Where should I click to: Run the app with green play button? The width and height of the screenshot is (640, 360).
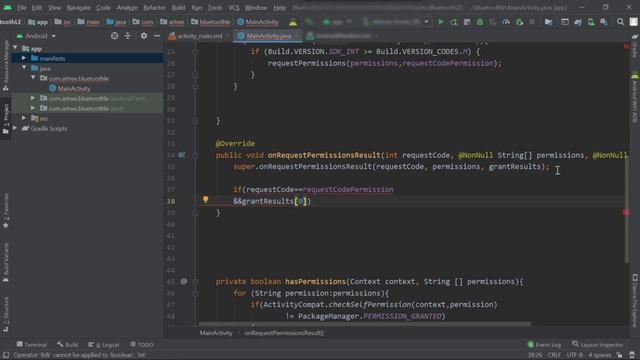tap(441, 22)
